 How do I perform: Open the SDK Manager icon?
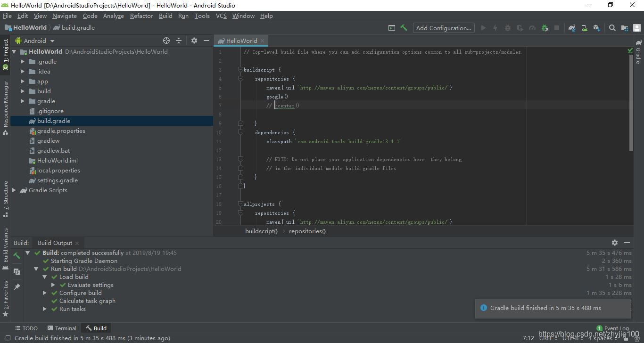[x=596, y=28]
